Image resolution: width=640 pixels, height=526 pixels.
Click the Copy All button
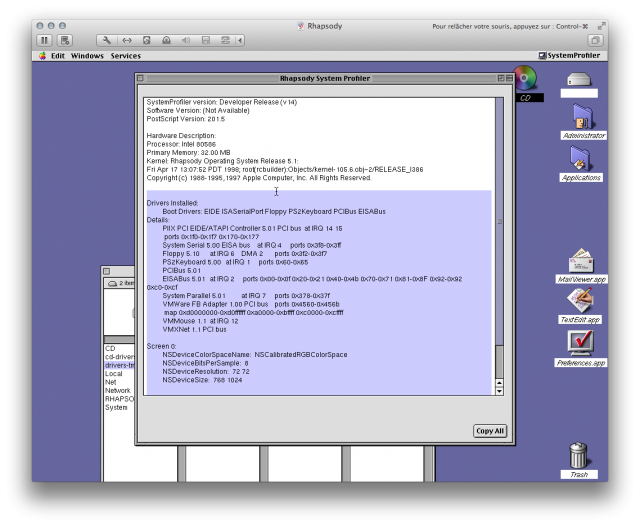click(490, 431)
